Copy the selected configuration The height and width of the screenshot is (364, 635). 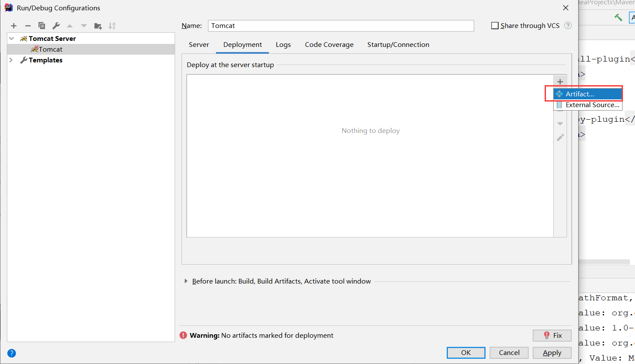[42, 26]
